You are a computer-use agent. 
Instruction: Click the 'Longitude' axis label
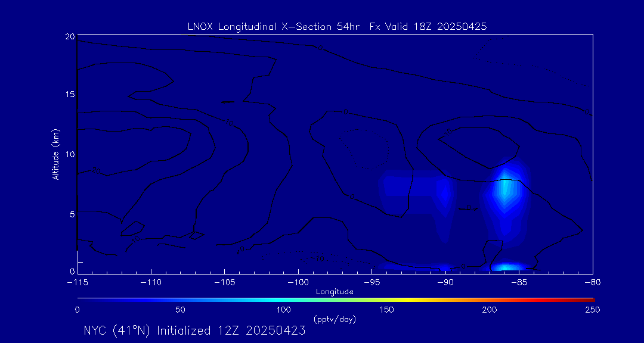(x=335, y=292)
